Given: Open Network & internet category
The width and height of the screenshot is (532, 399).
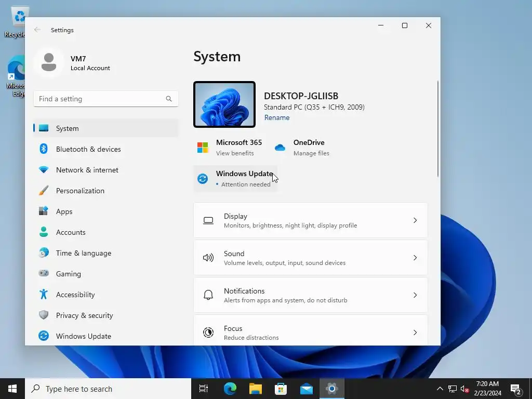Looking at the screenshot, I should tap(105, 170).
